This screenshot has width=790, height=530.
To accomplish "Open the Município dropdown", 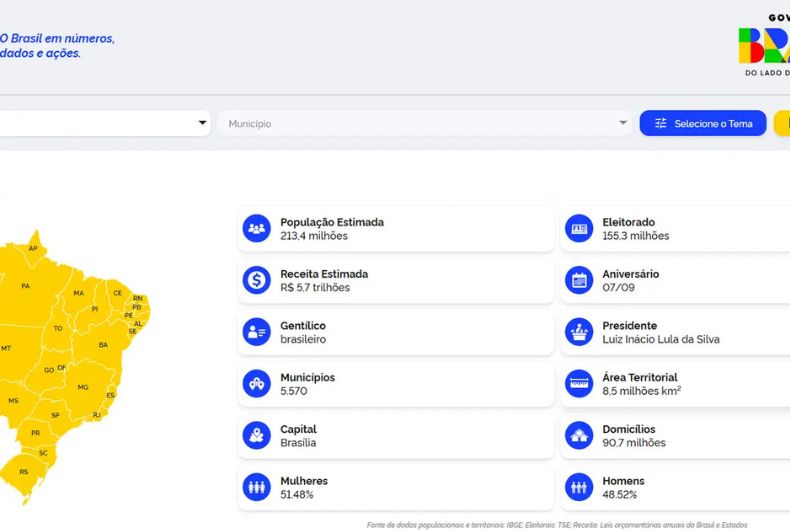I will click(x=425, y=124).
